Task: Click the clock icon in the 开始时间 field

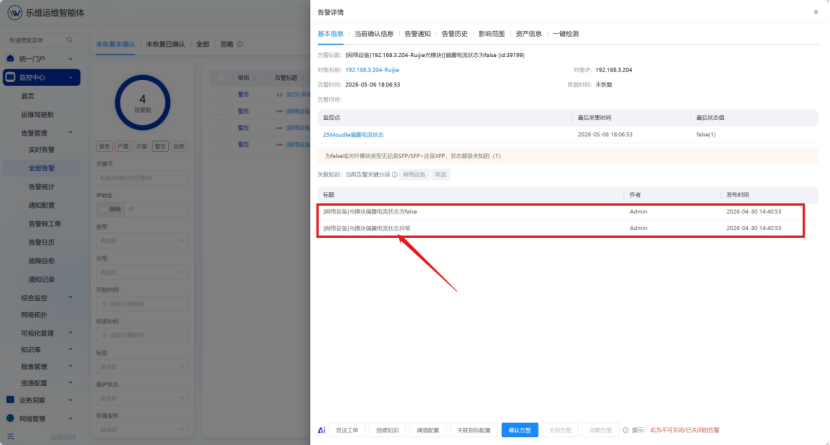Action: coord(104,304)
